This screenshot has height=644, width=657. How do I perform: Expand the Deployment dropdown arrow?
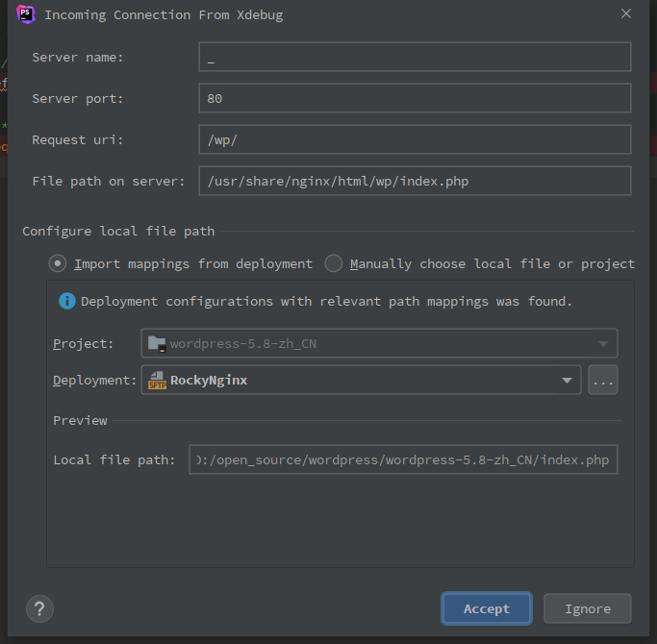567,381
